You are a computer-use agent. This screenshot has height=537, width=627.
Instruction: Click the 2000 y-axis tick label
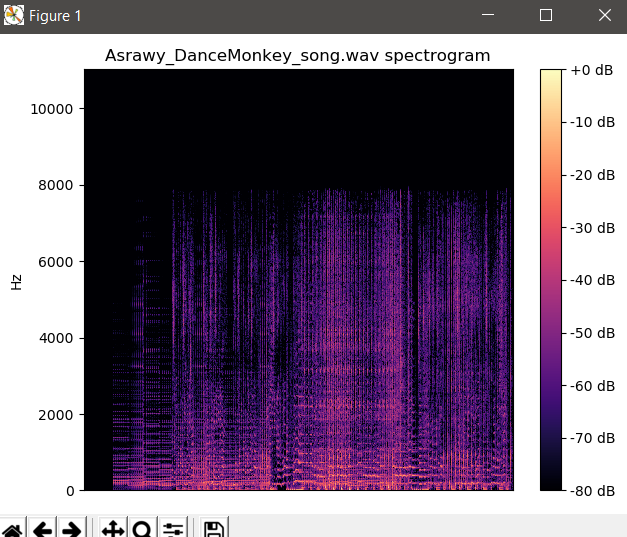click(56, 415)
